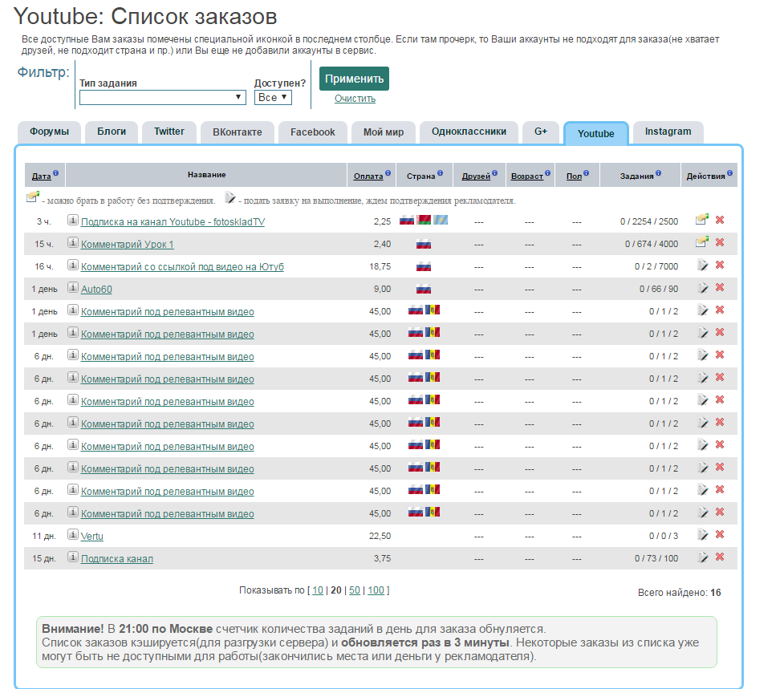Select the active Youtube tab
This screenshot has height=689, width=784.
596,133
